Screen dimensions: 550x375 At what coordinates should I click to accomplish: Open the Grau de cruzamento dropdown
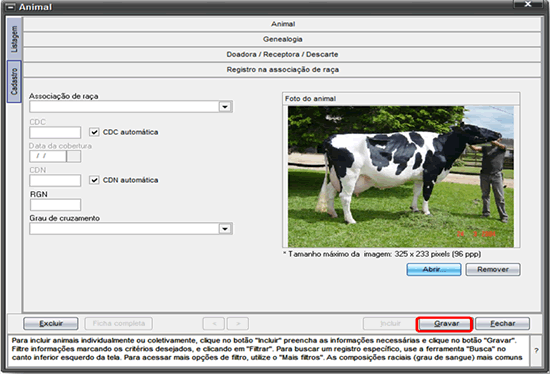tap(225, 229)
